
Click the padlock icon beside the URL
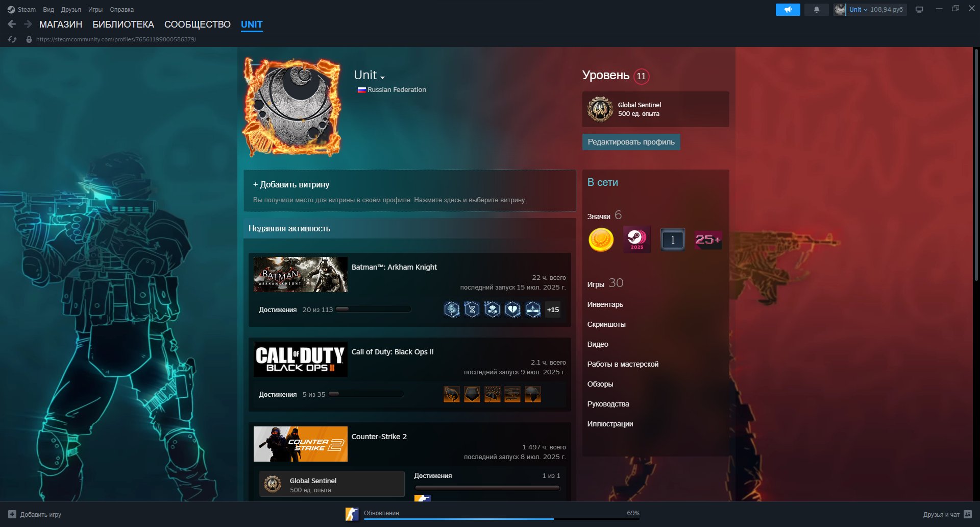tap(29, 39)
